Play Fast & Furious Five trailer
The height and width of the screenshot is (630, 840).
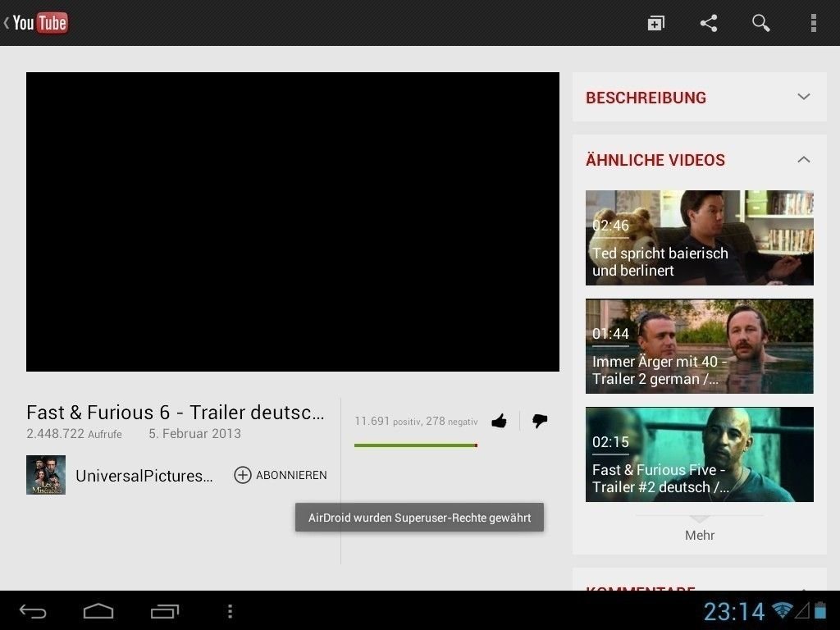coord(700,454)
